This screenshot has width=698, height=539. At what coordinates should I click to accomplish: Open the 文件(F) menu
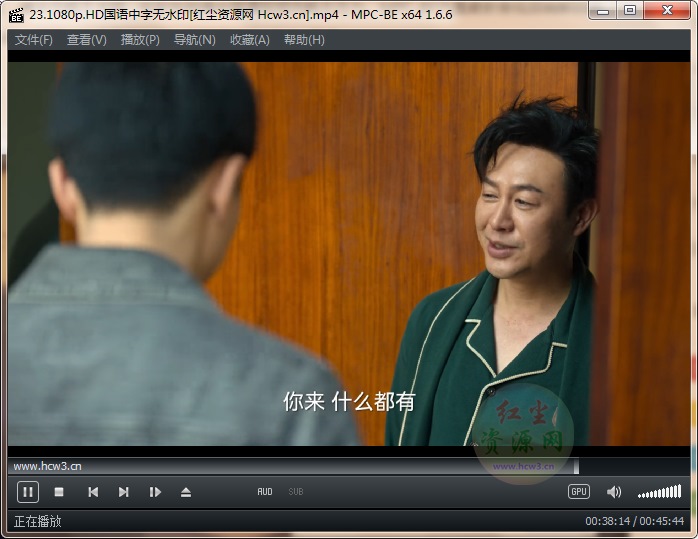click(x=33, y=40)
